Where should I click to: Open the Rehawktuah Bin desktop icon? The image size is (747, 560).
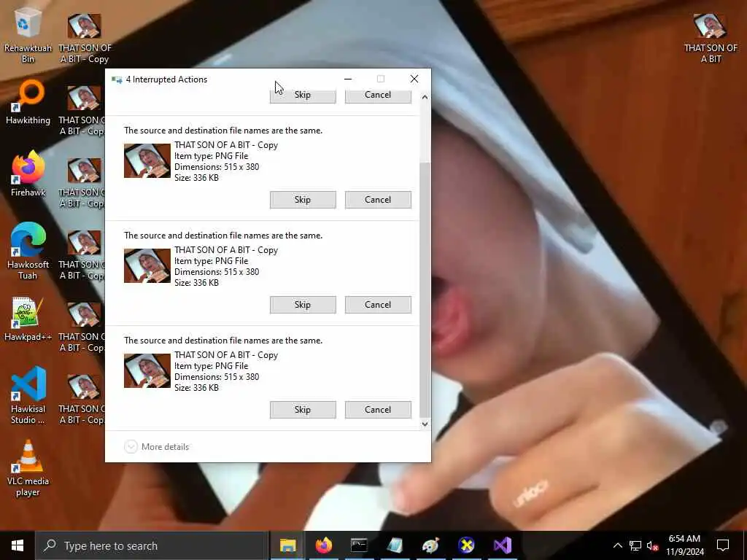(28, 36)
